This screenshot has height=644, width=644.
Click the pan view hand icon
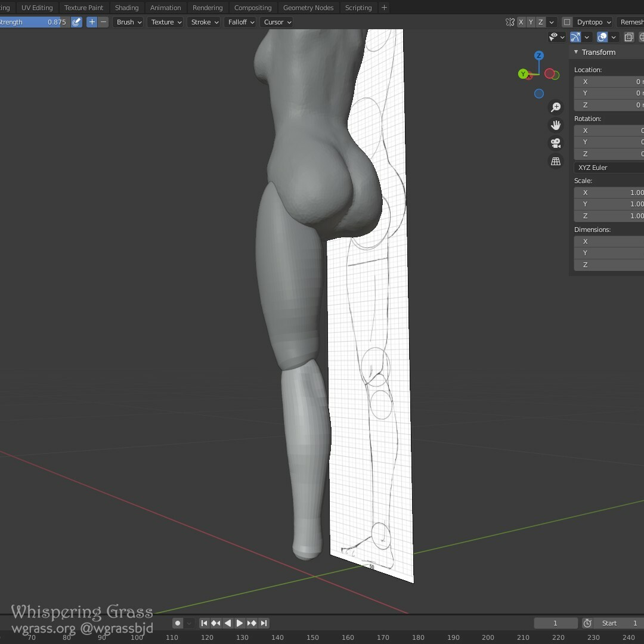coord(556,125)
